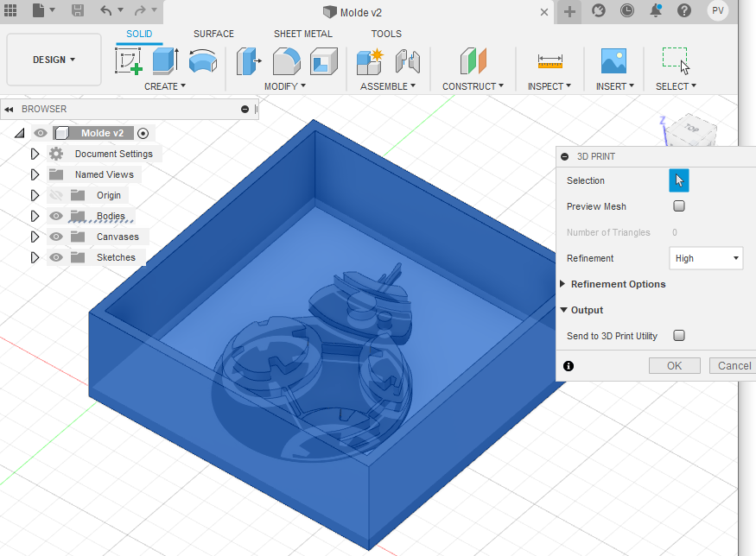The width and height of the screenshot is (756, 556).
Task: Select the Insert image icon
Action: (613, 60)
